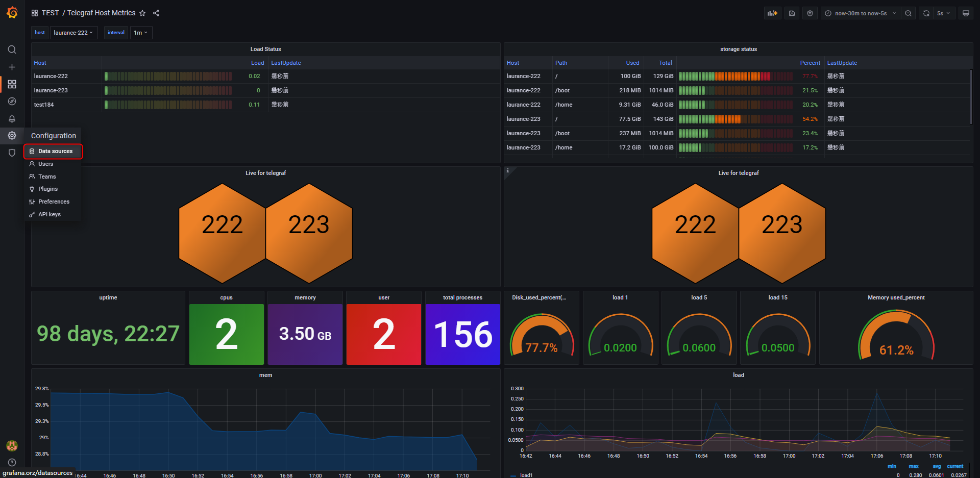Click the 223 hexagon in right Live panel
980x478 pixels.
click(x=782, y=233)
